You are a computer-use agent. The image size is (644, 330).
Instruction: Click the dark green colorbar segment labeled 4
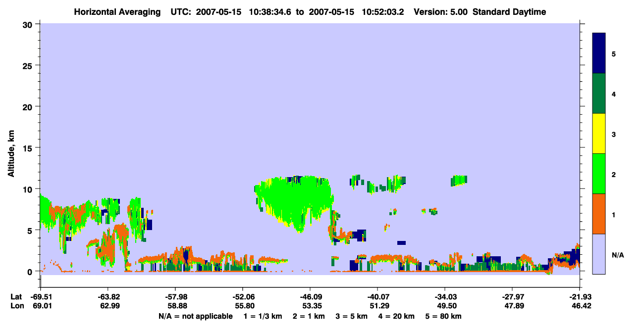pyautogui.click(x=599, y=94)
